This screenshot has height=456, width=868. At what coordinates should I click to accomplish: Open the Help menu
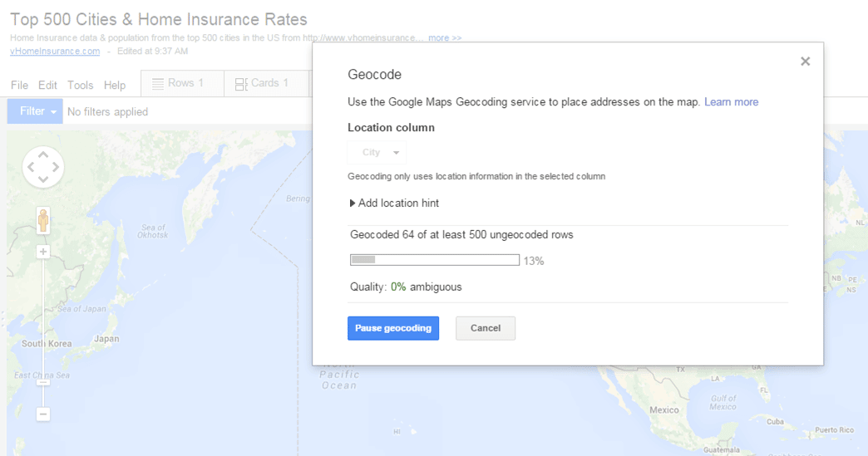click(x=115, y=85)
